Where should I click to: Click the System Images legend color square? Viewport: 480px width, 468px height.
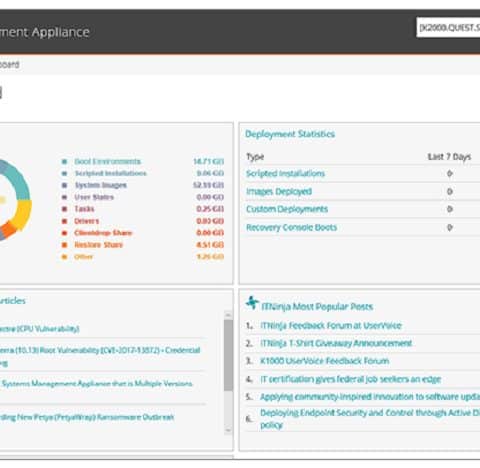click(64, 185)
